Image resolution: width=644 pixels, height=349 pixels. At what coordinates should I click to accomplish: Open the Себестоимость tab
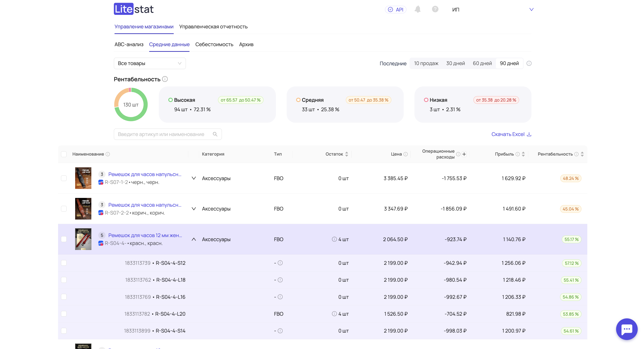[x=214, y=44]
